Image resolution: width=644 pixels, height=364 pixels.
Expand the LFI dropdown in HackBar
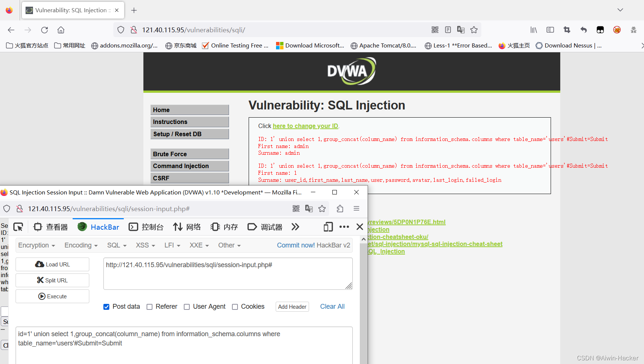pos(172,245)
